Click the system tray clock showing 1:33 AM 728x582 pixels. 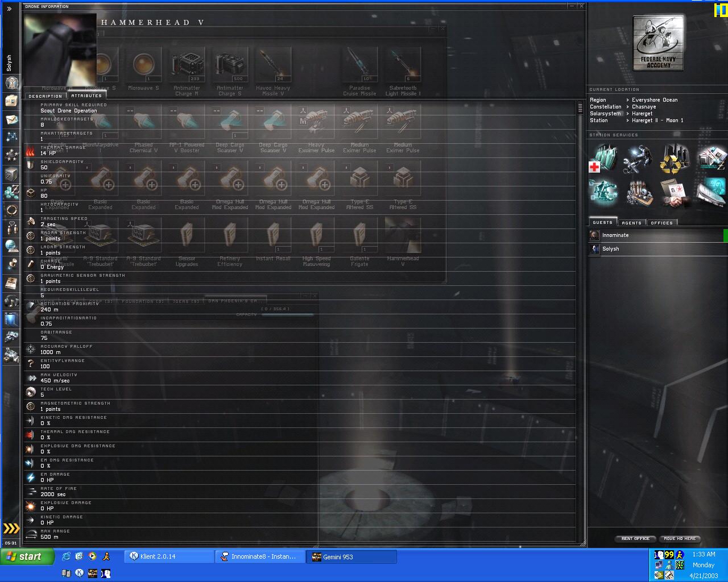(x=704, y=554)
